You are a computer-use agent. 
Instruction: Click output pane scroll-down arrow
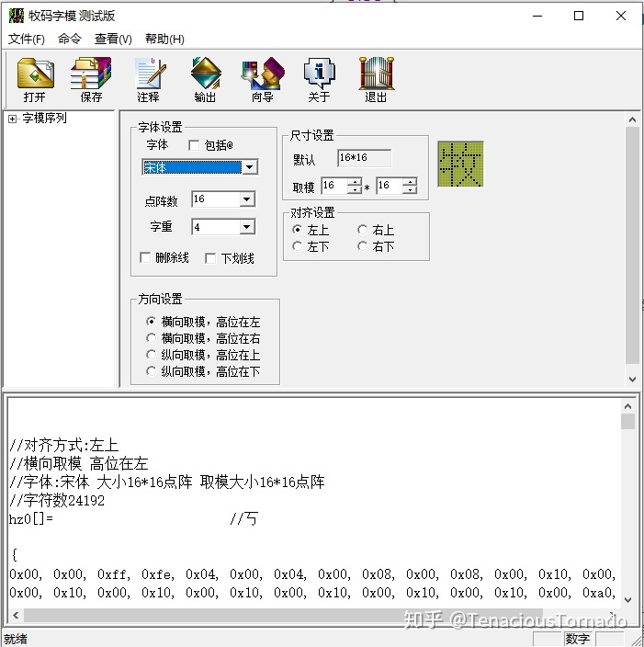pyautogui.click(x=627, y=600)
